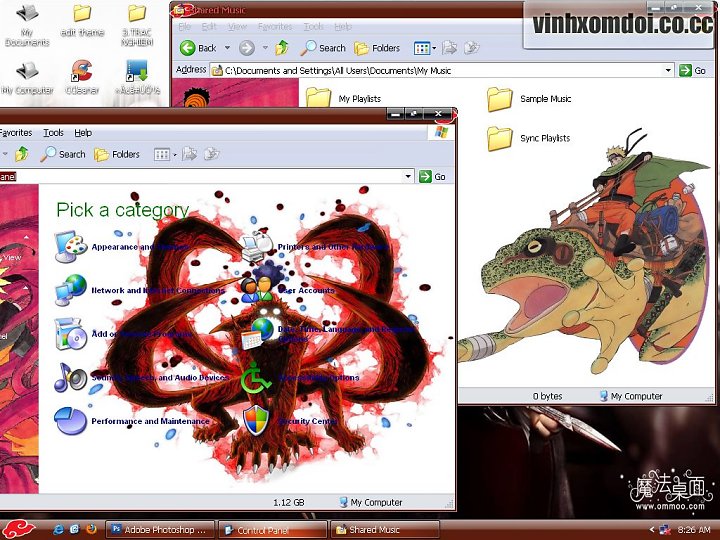Open CCleaner desktop shortcut

82,77
